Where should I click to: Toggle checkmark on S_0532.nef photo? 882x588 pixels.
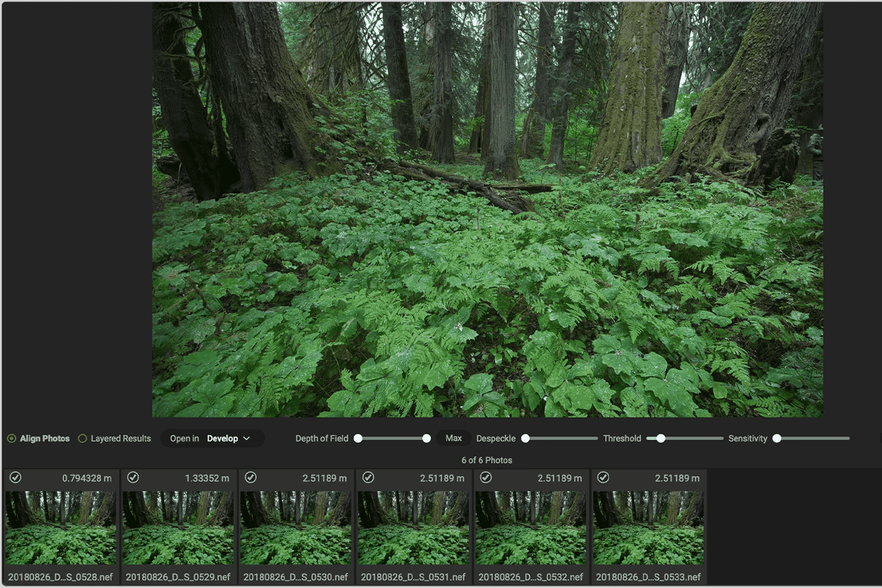click(486, 477)
